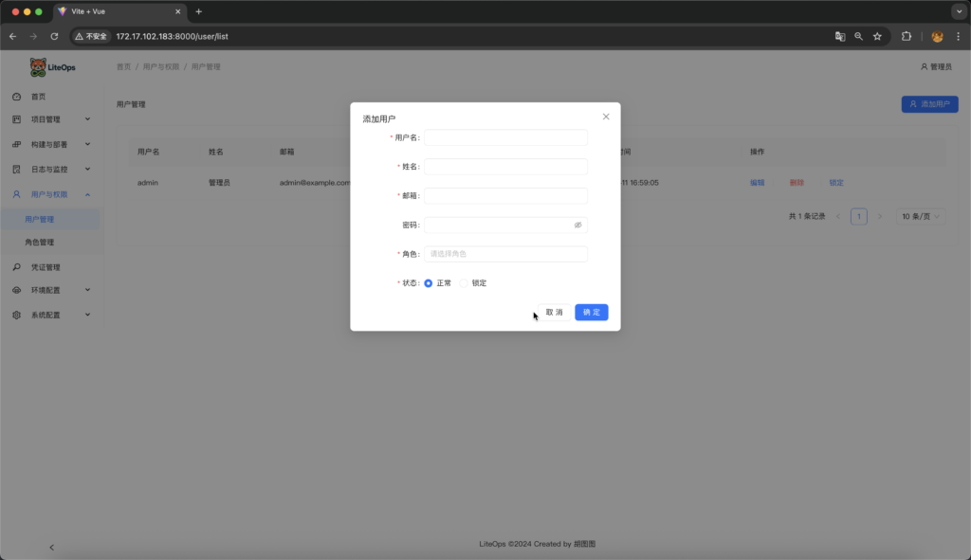
Task: Open the 请选择角色 role dropdown
Action: [x=505, y=254]
